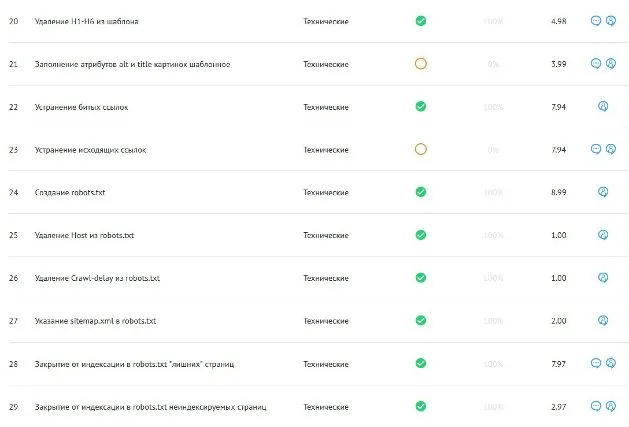Click the Технические category in row 25
Screen dimensions: 629x427
[x=326, y=235]
